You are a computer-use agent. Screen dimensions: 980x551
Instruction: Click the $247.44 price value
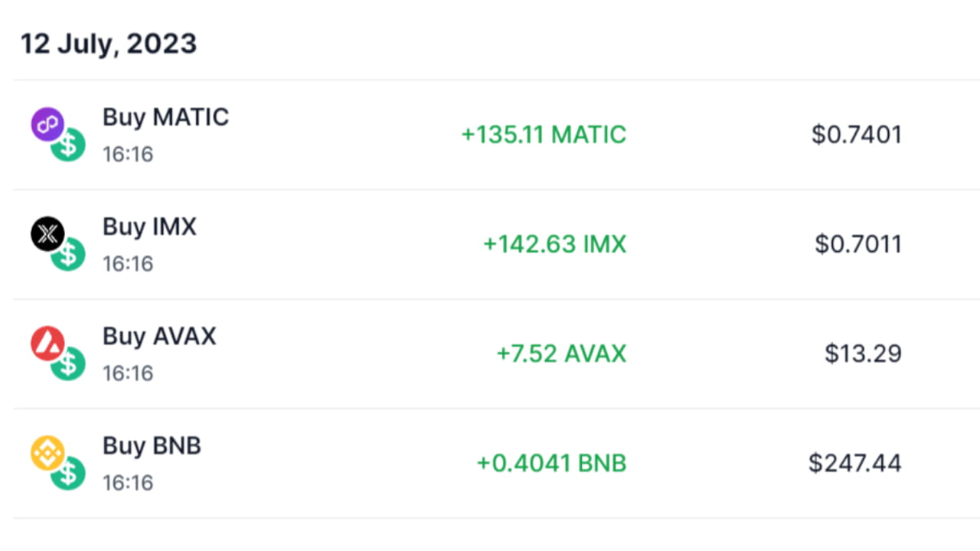point(853,463)
